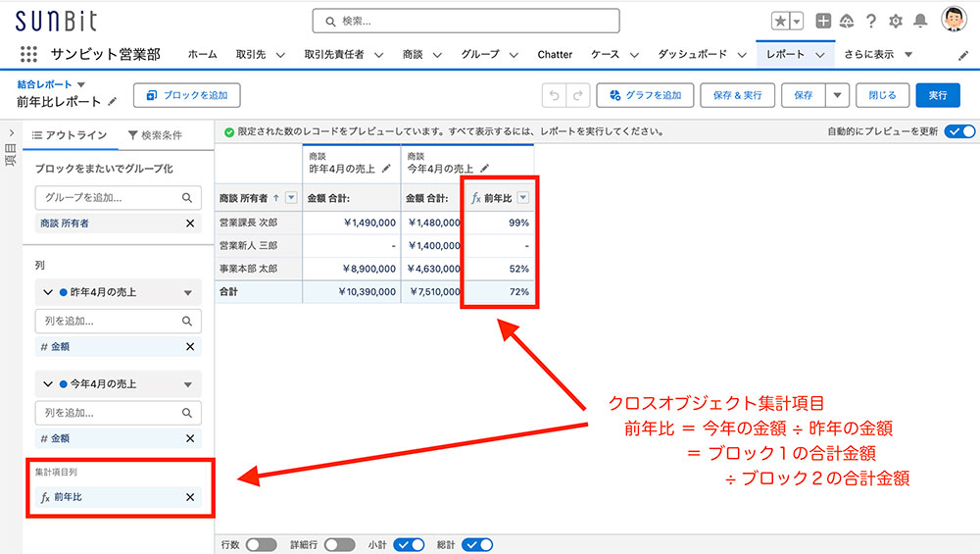Viewport: 980px width, 554px height.
Task: Edit report name with pencil icon
Action: click(x=113, y=101)
